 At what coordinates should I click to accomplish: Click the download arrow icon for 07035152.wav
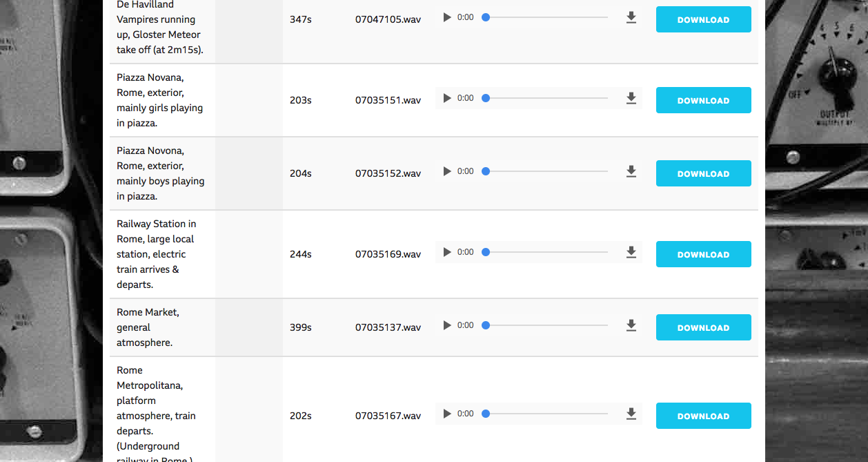tap(631, 171)
